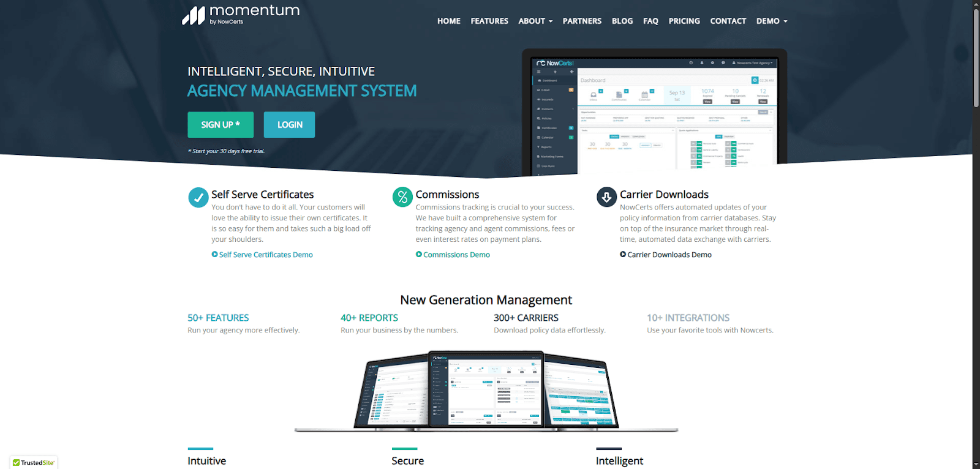Click 'Download policy data effortlessly' text
The width and height of the screenshot is (980, 469).
click(x=549, y=330)
